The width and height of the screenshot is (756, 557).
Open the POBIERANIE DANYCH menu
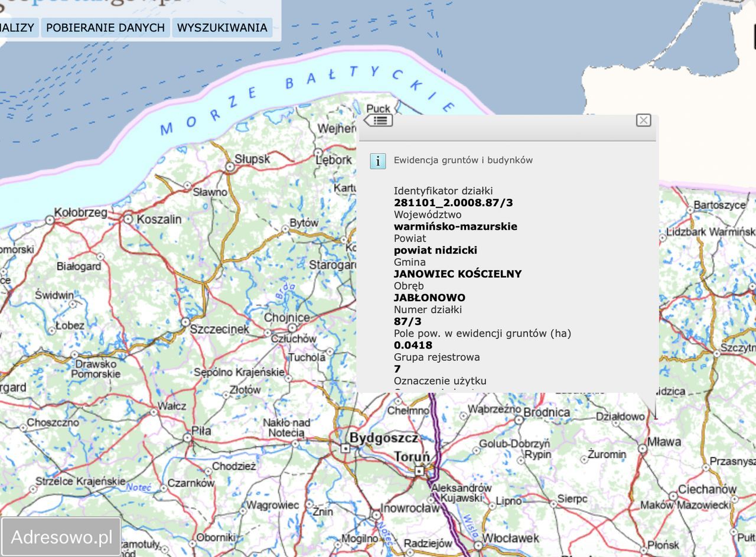(105, 28)
